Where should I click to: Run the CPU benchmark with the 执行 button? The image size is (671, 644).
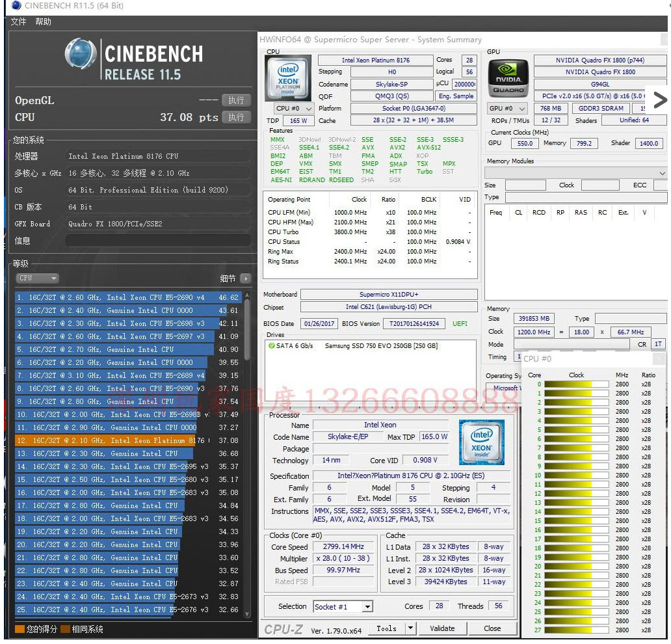[236, 118]
